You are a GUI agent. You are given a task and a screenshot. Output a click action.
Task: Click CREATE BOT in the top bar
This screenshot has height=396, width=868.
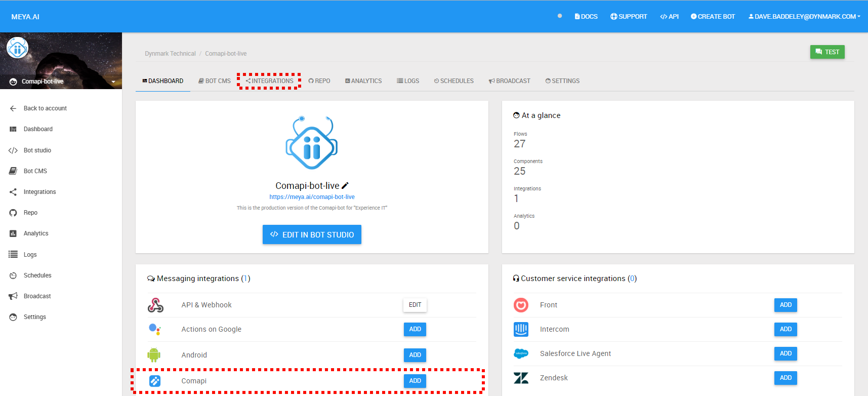click(x=713, y=17)
